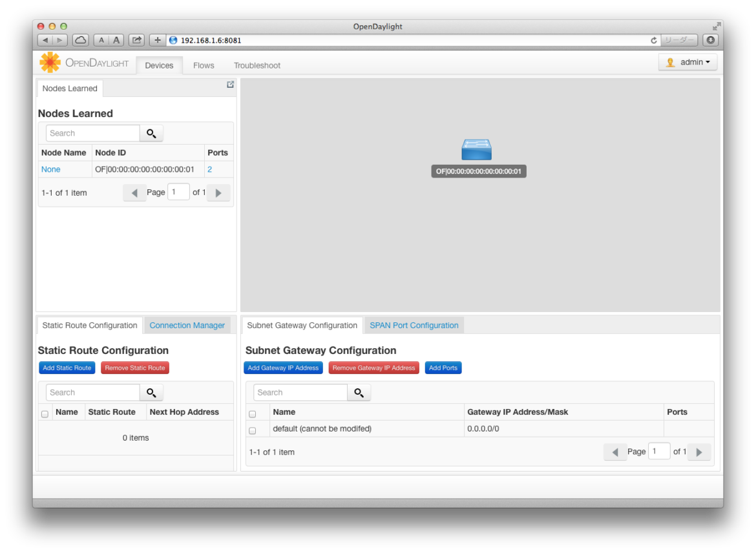Toggle the select-all checkbox in Static Route table
The image size is (756, 553).
(44, 414)
